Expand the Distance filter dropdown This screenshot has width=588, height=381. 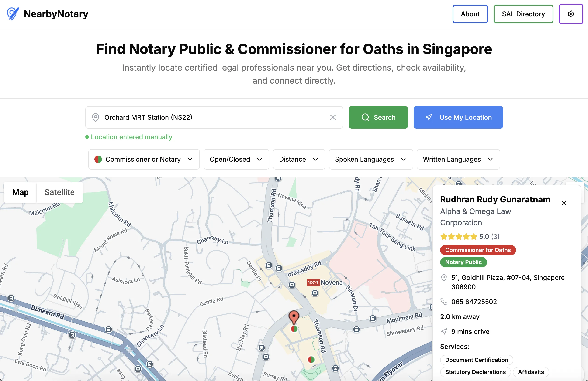(x=299, y=159)
